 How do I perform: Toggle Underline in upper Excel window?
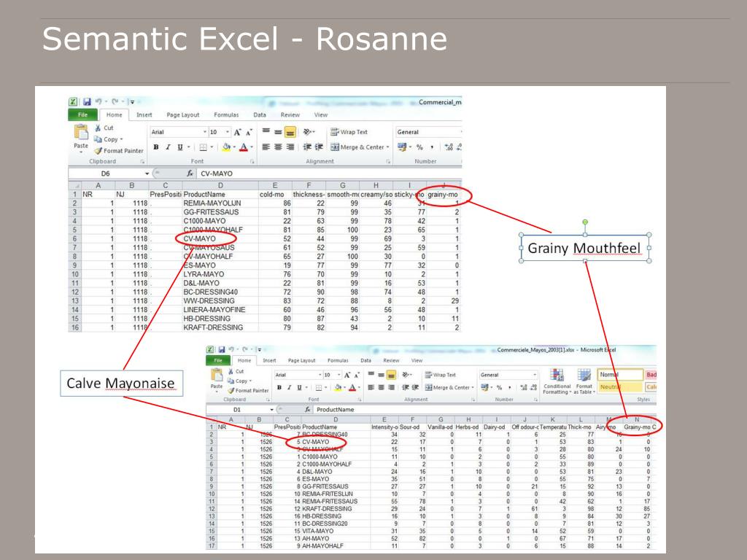[x=180, y=147]
